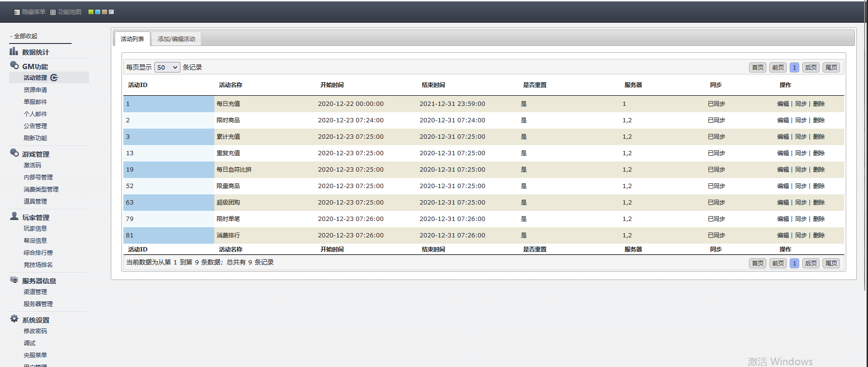Switch to the 添加/编辑活动 tab

(176, 39)
